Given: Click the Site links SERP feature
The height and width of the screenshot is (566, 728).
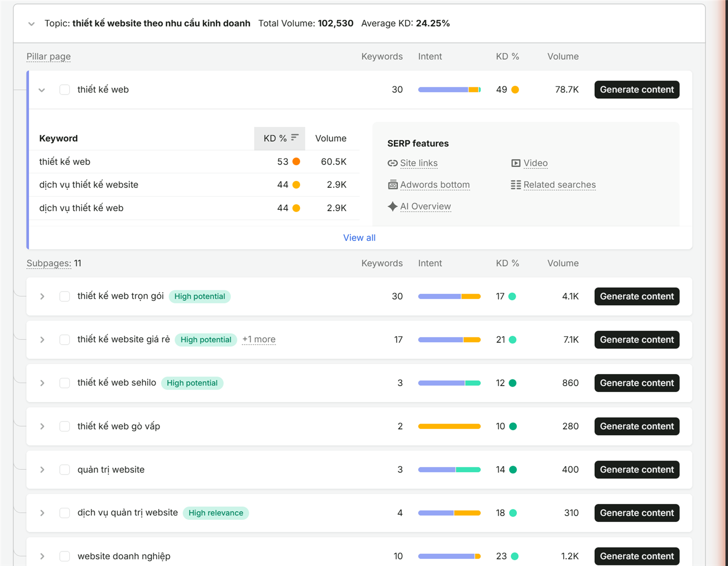Looking at the screenshot, I should pyautogui.click(x=419, y=163).
